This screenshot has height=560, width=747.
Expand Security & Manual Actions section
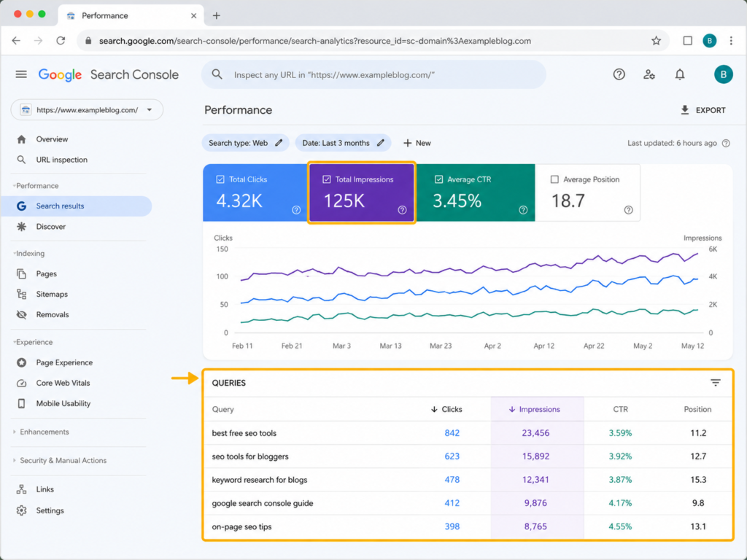coord(63,461)
